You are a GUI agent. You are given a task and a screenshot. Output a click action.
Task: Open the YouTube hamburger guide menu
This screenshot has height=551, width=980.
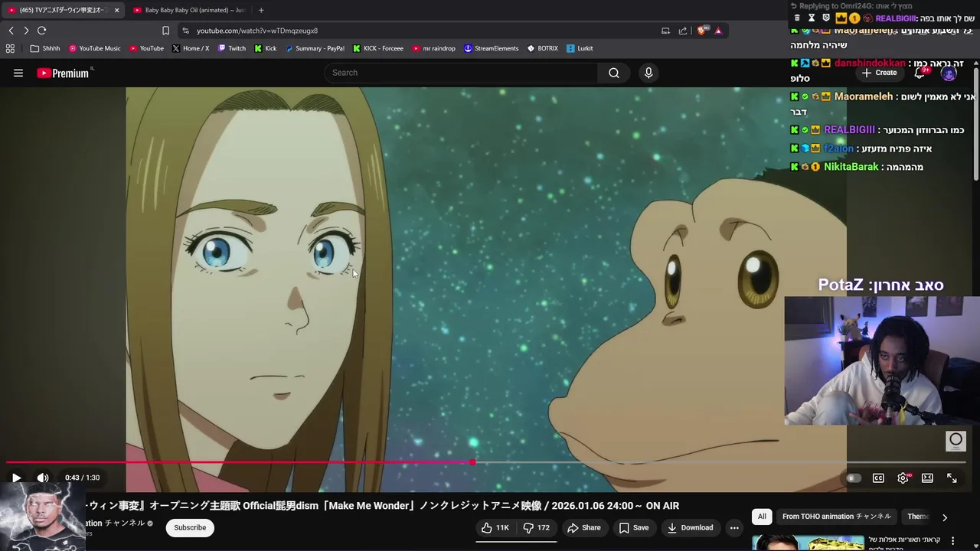(x=18, y=73)
